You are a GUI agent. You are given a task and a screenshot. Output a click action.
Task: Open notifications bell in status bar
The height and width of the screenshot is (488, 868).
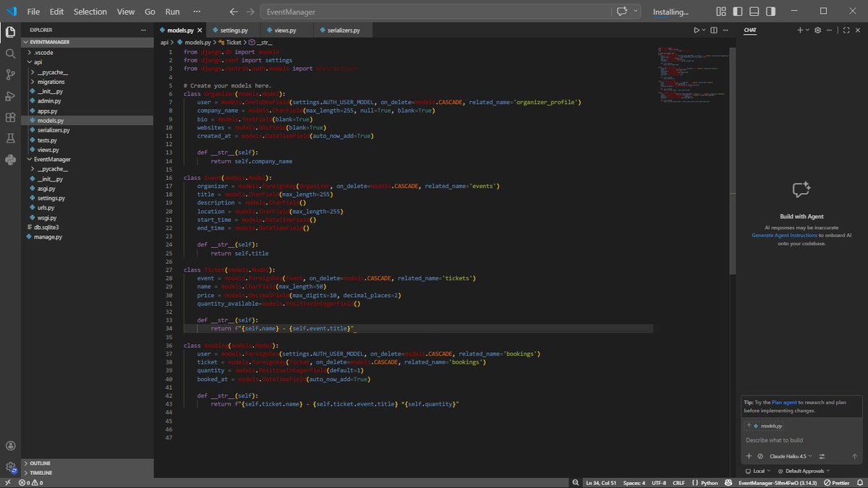(860, 482)
